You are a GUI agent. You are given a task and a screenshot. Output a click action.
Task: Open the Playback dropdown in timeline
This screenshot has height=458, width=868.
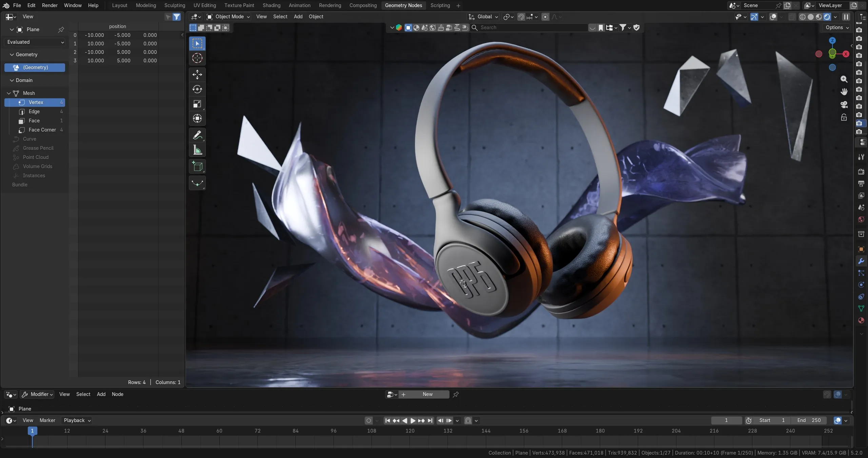[77, 420]
